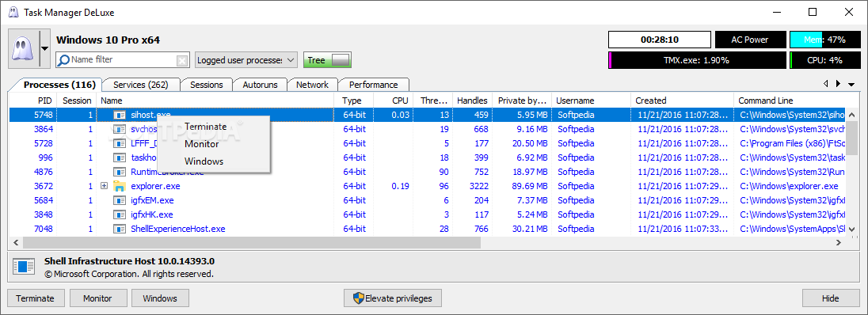Click the svchost process icon in PID 3864 row
Image resolution: width=868 pixels, height=315 pixels.
pos(120,129)
